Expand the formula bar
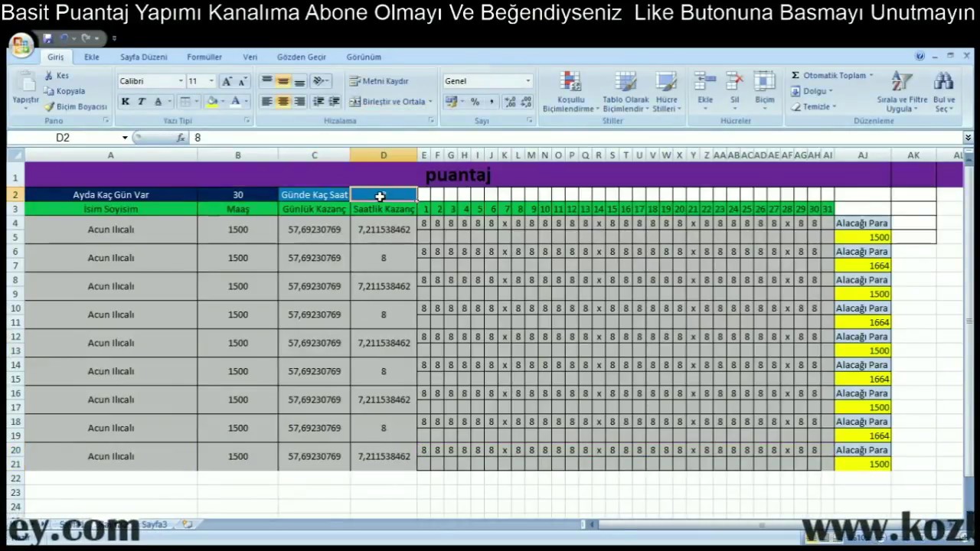Image resolution: width=980 pixels, height=551 pixels. (968, 138)
